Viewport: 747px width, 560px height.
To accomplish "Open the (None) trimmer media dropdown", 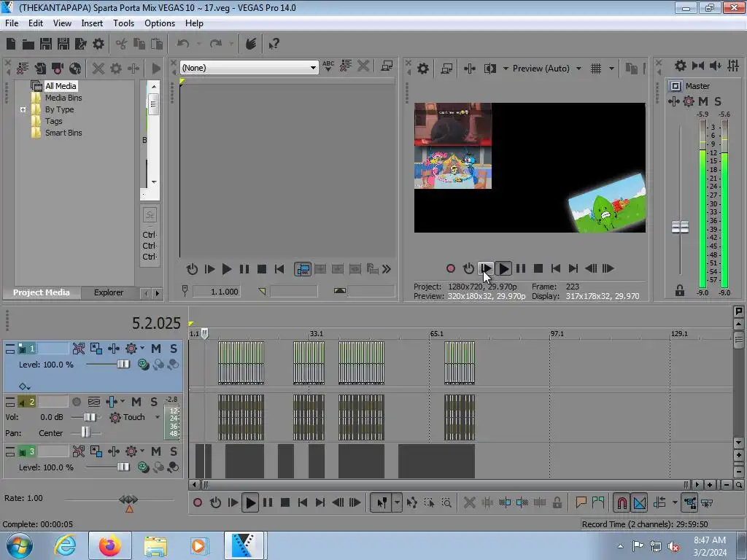I will [x=312, y=68].
